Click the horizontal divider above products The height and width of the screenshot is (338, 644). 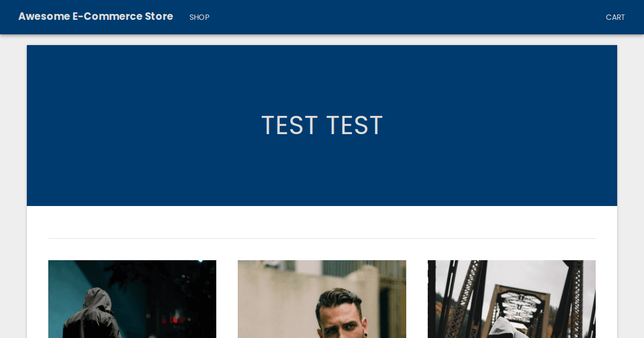[322, 238]
